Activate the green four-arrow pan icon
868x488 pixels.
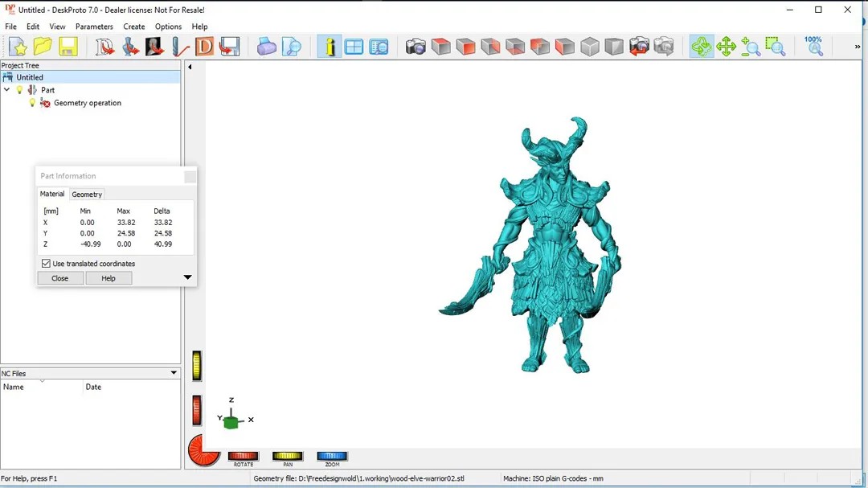click(726, 47)
